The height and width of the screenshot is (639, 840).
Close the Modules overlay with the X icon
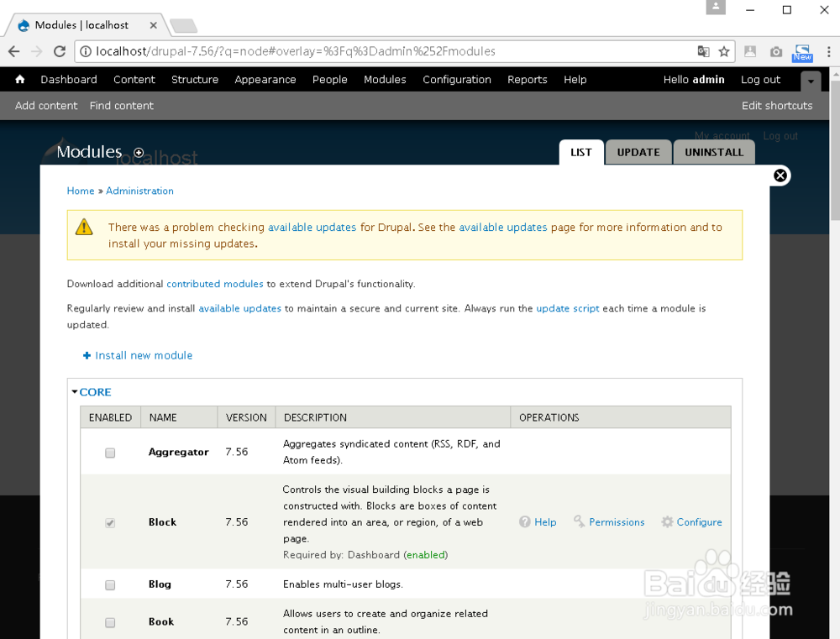[x=780, y=175]
